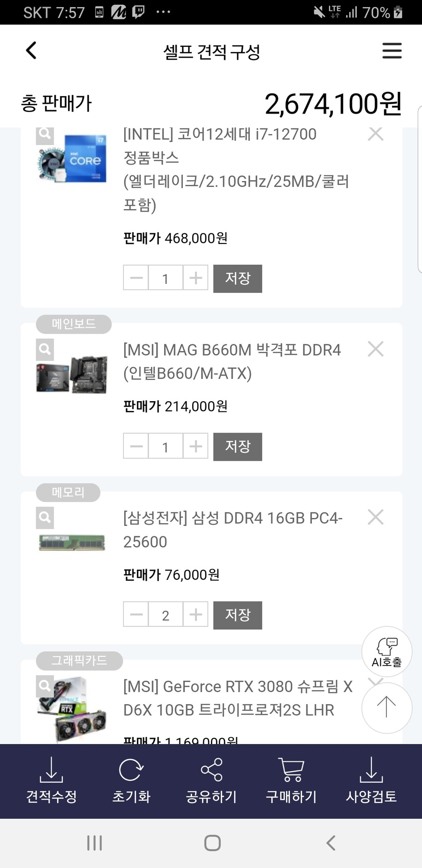Open the hamburger menu

coord(392,51)
